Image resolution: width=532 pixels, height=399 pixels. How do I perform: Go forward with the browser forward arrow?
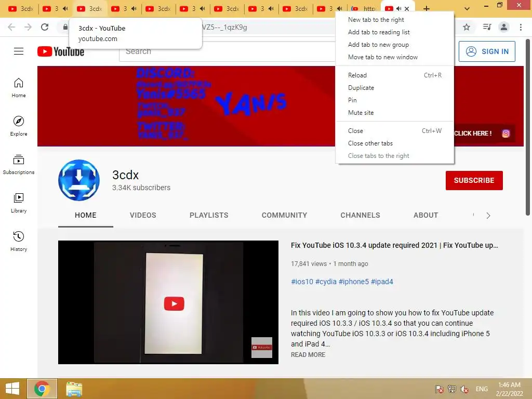coord(28,27)
